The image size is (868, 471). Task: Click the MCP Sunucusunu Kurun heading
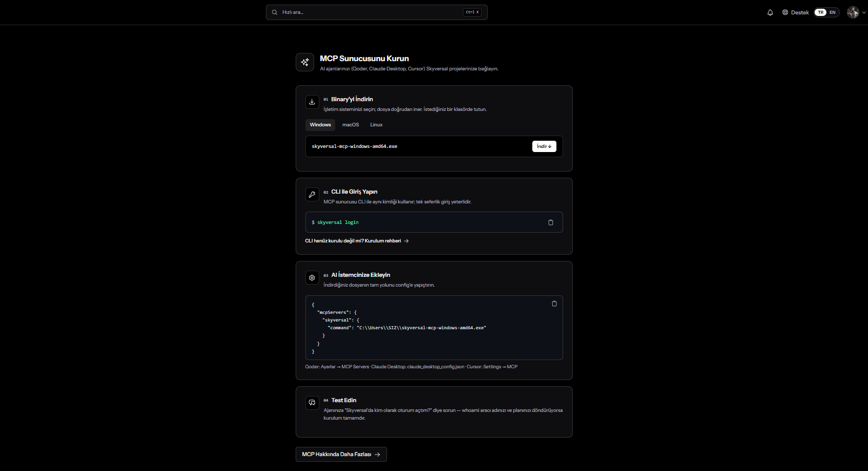click(364, 59)
